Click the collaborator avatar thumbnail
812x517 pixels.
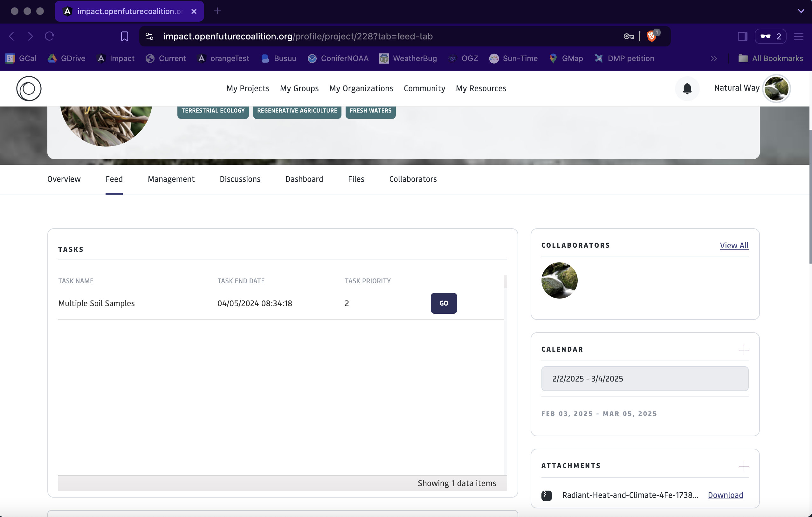point(559,280)
